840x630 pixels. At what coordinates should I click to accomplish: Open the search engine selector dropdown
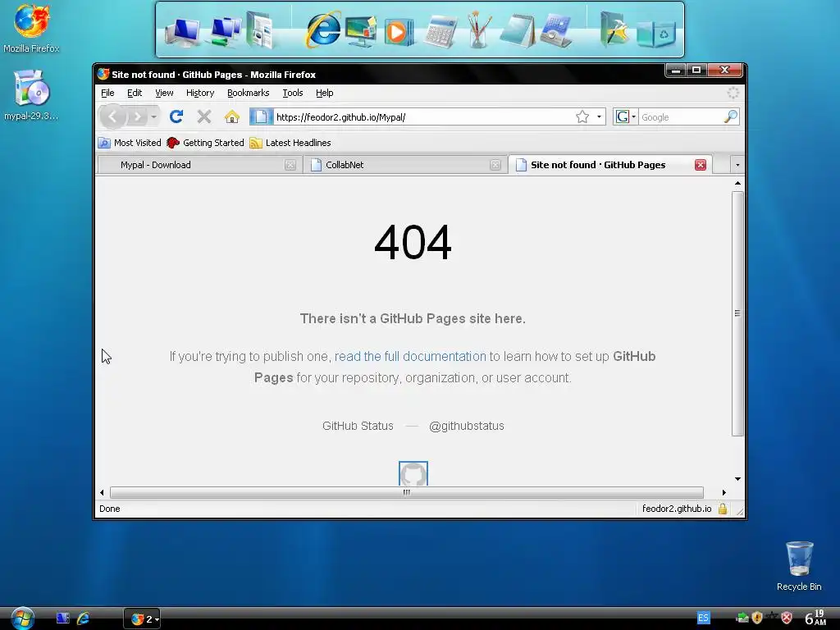(x=626, y=116)
